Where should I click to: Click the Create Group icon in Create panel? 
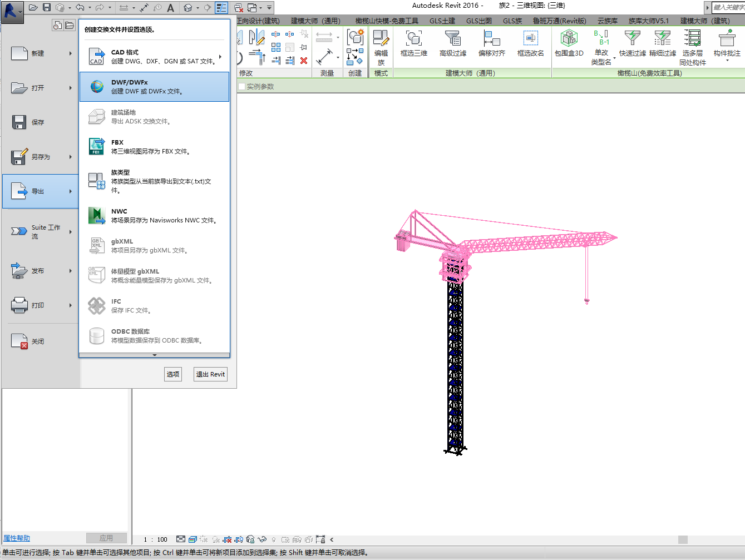[x=355, y=37]
